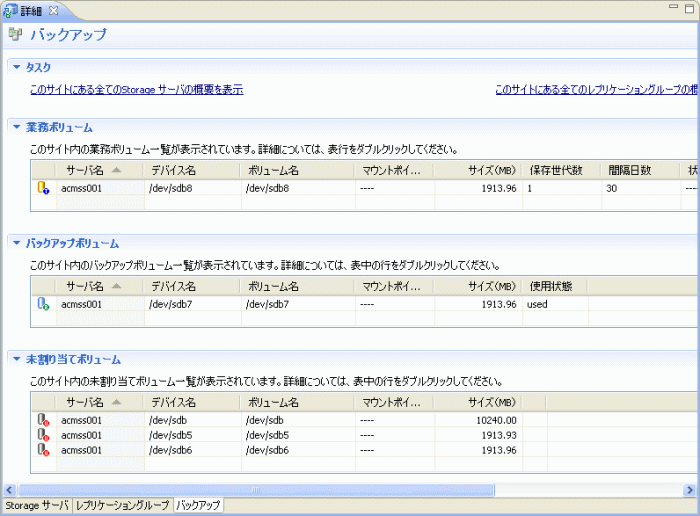Click サイズ(MB) header in 未割り当て table
This screenshot has width=700, height=516.
click(478, 402)
